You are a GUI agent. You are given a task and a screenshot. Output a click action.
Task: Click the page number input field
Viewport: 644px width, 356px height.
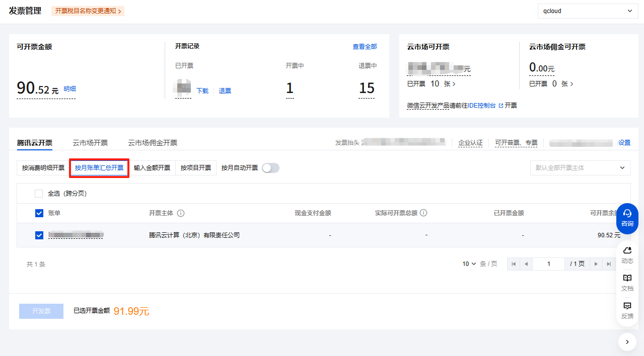548,264
